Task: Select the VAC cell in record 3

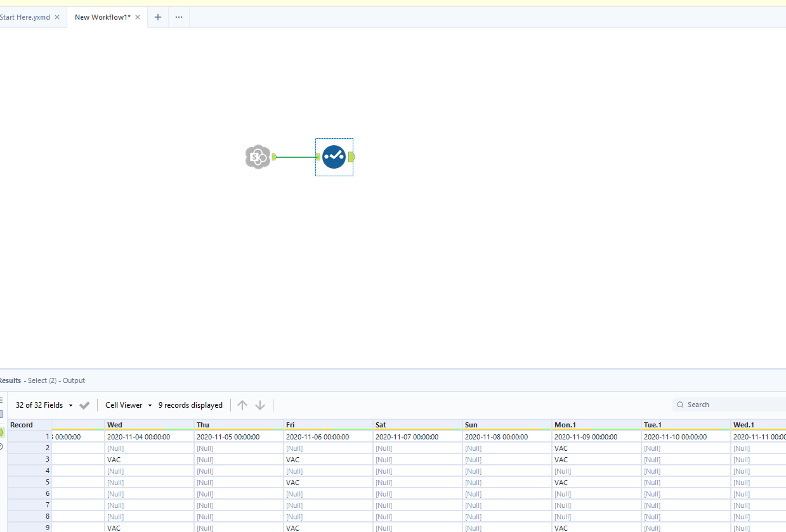Action: click(x=113, y=459)
